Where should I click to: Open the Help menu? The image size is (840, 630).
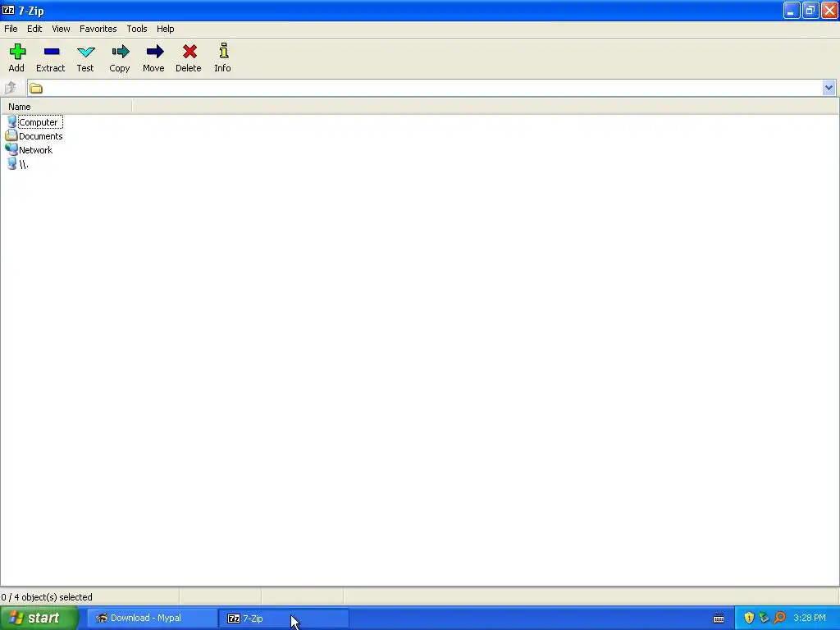click(x=165, y=29)
